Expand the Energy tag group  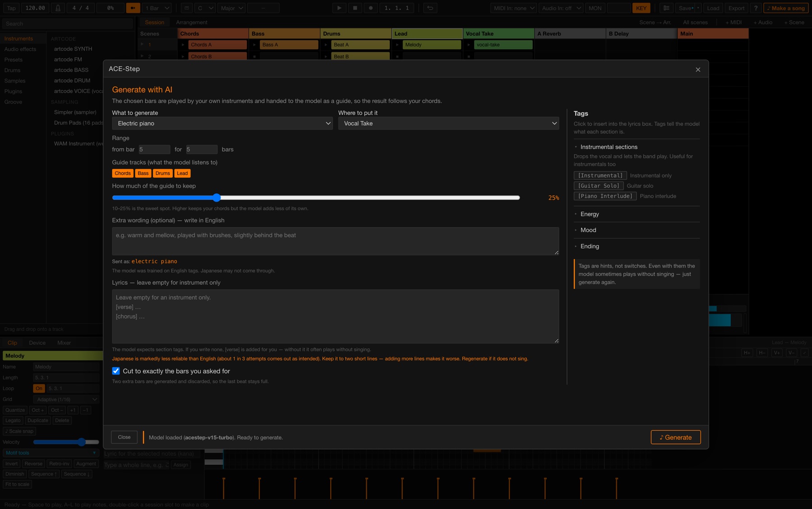coord(589,214)
